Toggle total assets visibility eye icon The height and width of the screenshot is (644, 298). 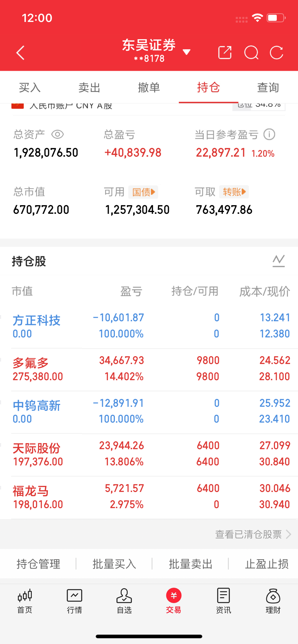click(x=58, y=134)
